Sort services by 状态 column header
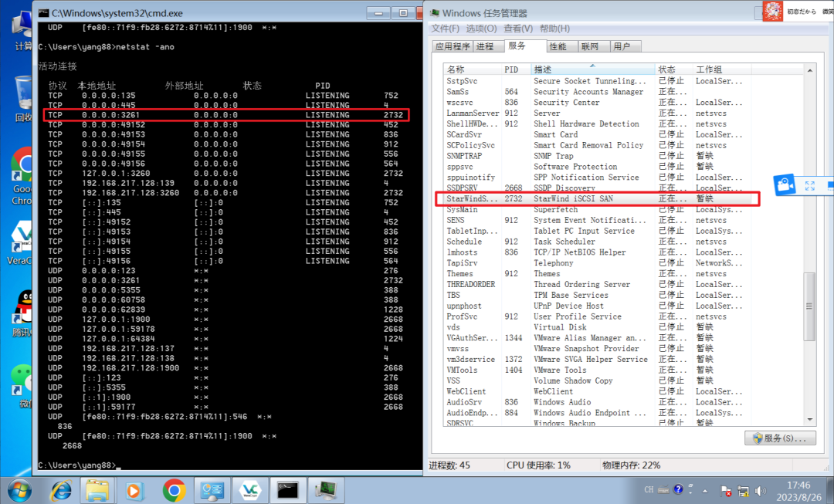 (x=674, y=69)
